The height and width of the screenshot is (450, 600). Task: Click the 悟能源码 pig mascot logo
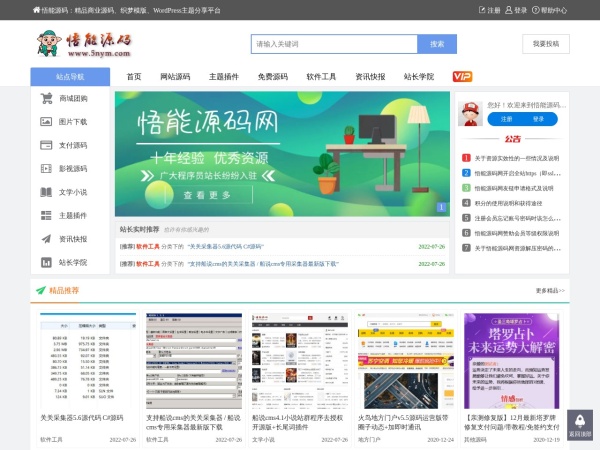coord(84,44)
